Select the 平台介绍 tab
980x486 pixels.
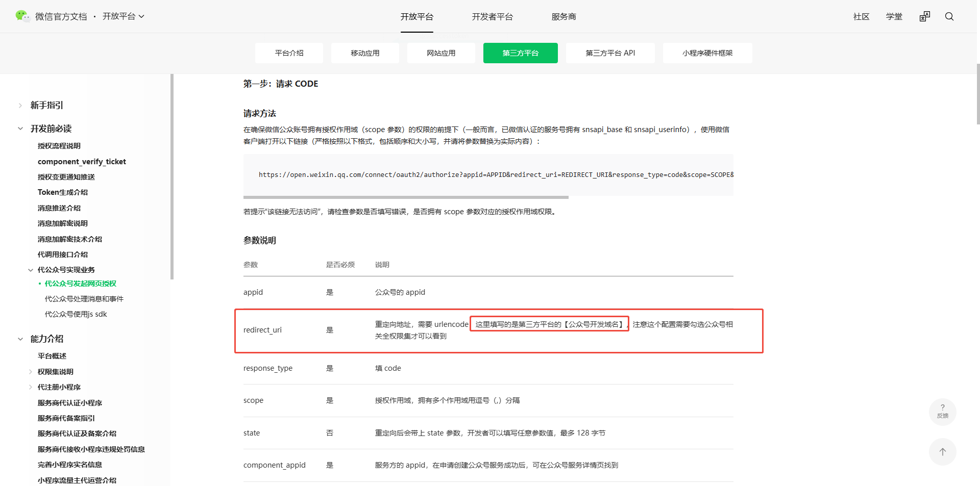(x=289, y=53)
